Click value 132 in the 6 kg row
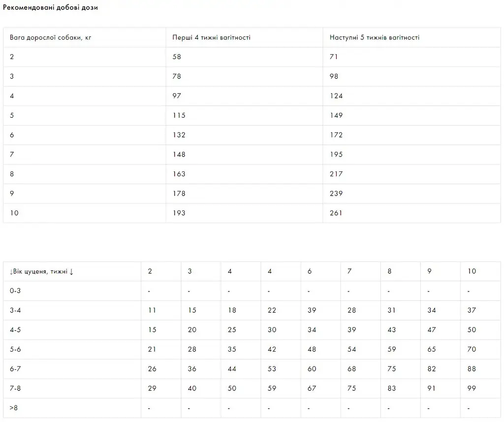The height and width of the screenshot is (422, 504). 179,135
